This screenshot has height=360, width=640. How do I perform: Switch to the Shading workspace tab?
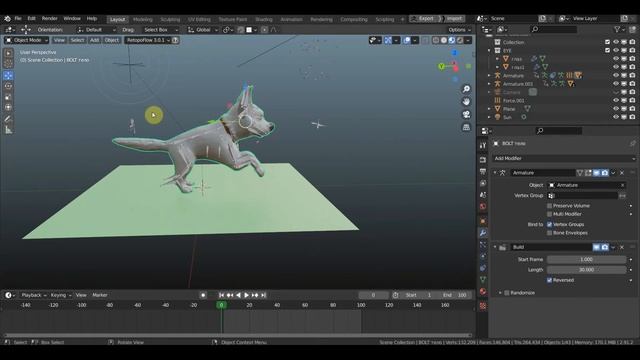tap(264, 19)
